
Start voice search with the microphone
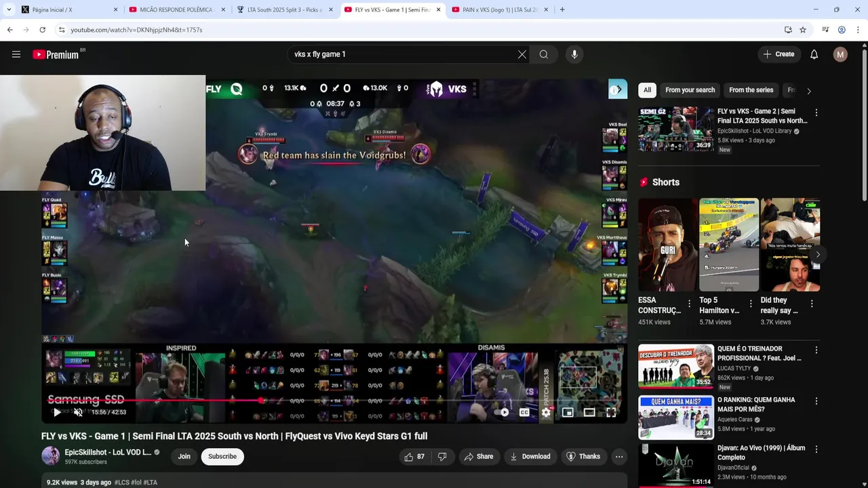pos(574,54)
